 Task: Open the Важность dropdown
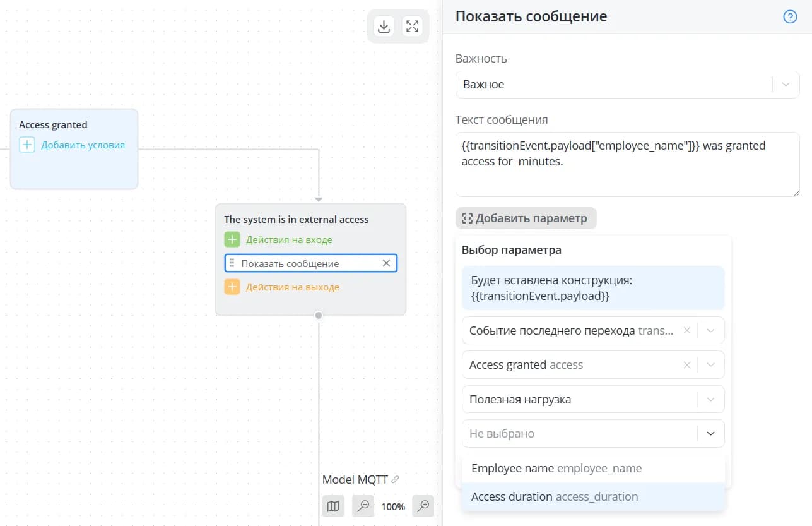point(627,85)
